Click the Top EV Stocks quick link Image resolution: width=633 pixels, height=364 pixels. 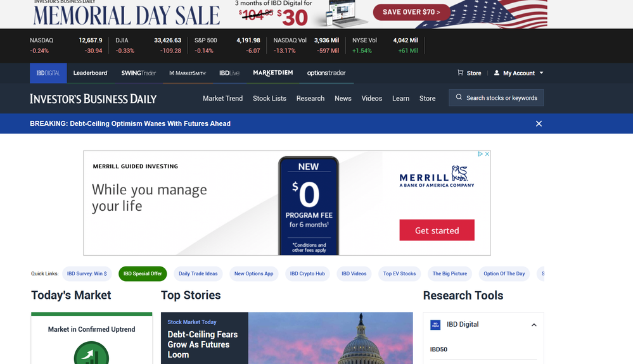(399, 273)
